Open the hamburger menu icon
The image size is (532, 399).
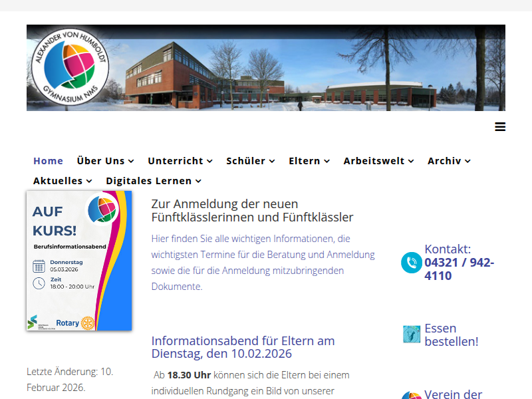500,127
